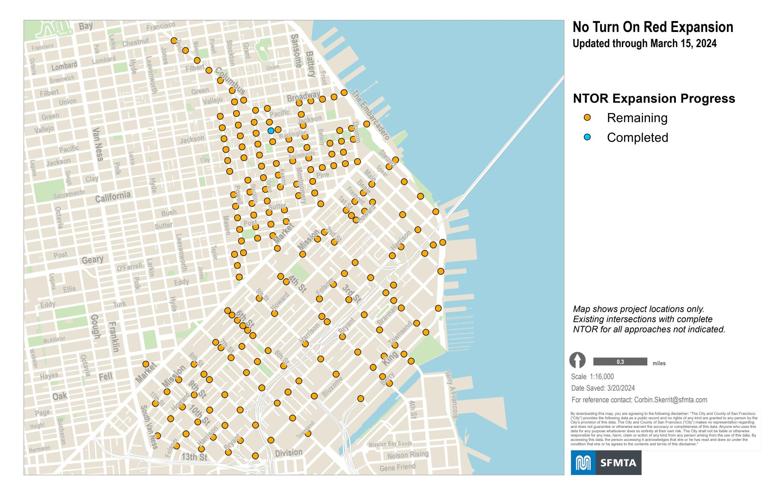Viewport: 773px width, 500px height.
Task: Click the northernmost orange marker near Francisco street
Action: 174,41
